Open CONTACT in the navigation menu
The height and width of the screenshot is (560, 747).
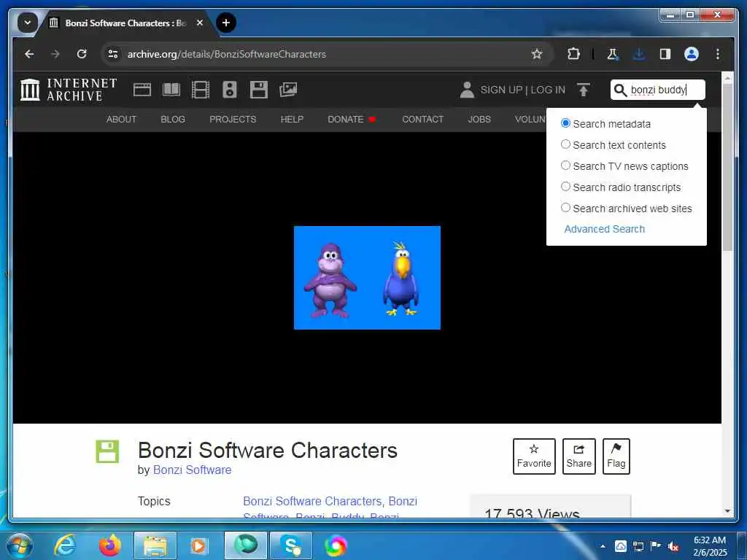(422, 119)
